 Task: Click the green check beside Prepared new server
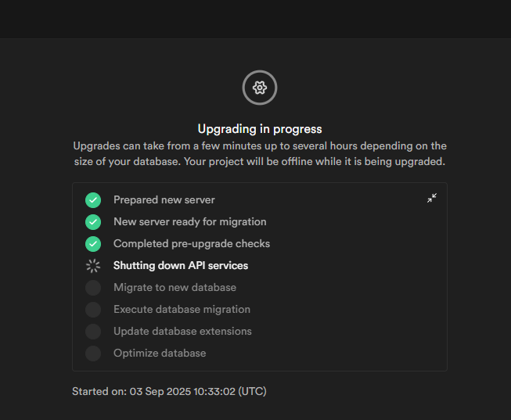pos(93,200)
